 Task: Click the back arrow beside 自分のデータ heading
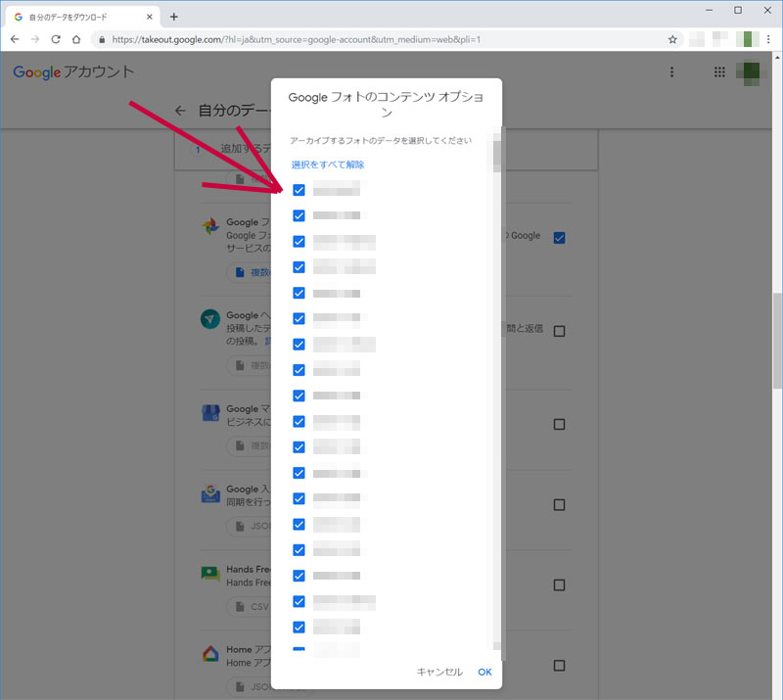180,111
